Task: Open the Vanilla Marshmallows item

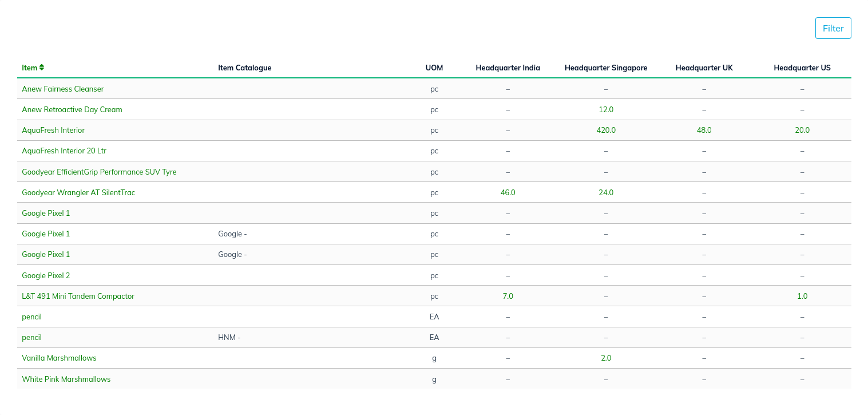Action: pos(59,358)
